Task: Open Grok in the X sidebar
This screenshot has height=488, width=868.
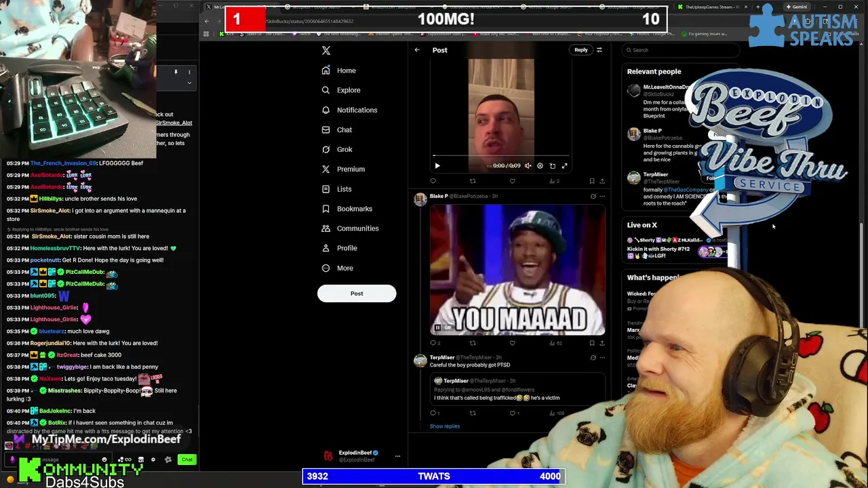Action: pos(337,149)
